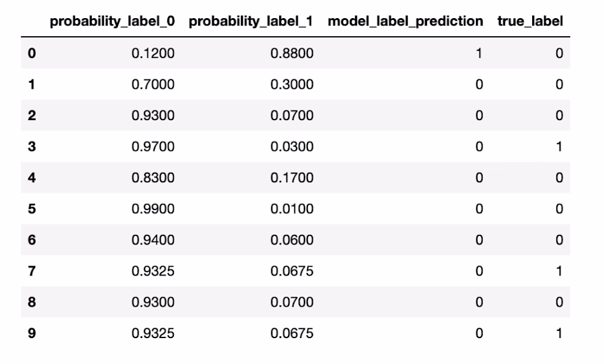
Task: Click the probability_label_0 column header
Action: coord(112,22)
